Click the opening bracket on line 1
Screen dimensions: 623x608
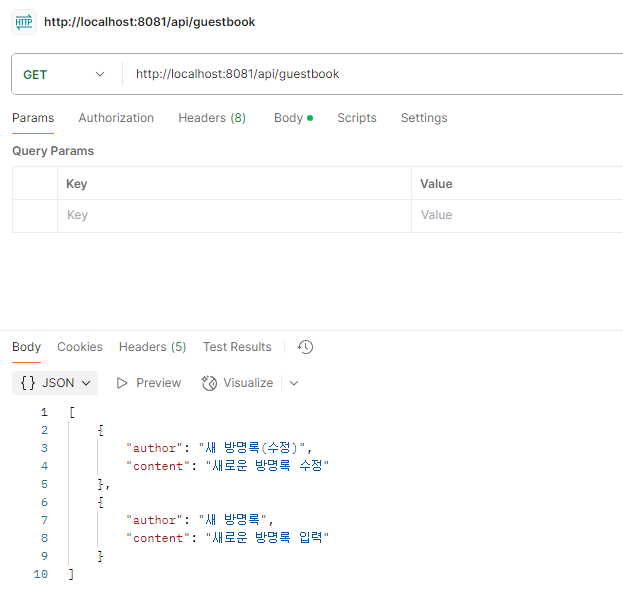pos(72,412)
